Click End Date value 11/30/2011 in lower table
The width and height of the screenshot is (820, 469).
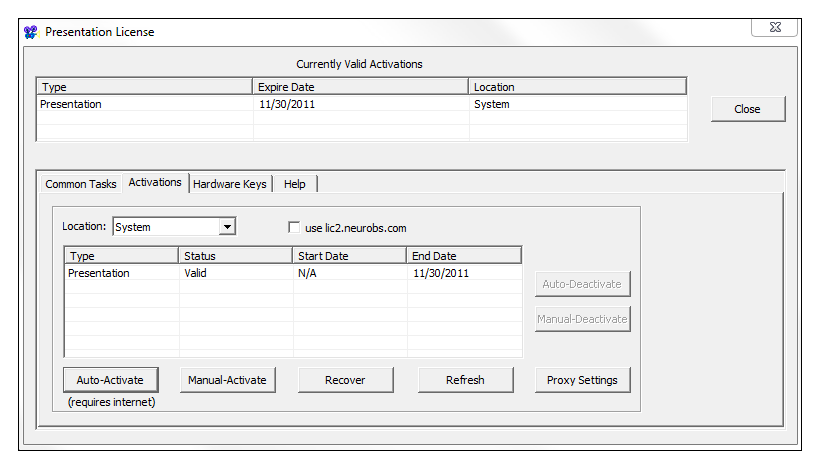point(441,273)
